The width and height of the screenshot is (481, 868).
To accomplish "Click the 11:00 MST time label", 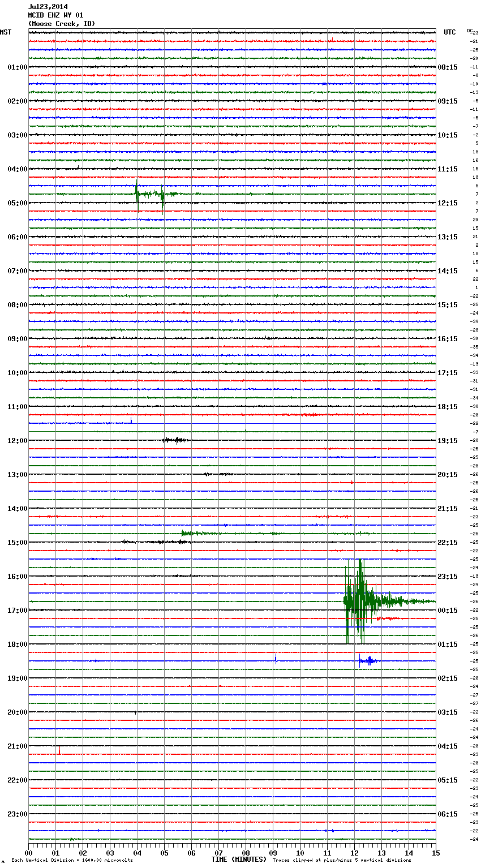I will (18, 407).
